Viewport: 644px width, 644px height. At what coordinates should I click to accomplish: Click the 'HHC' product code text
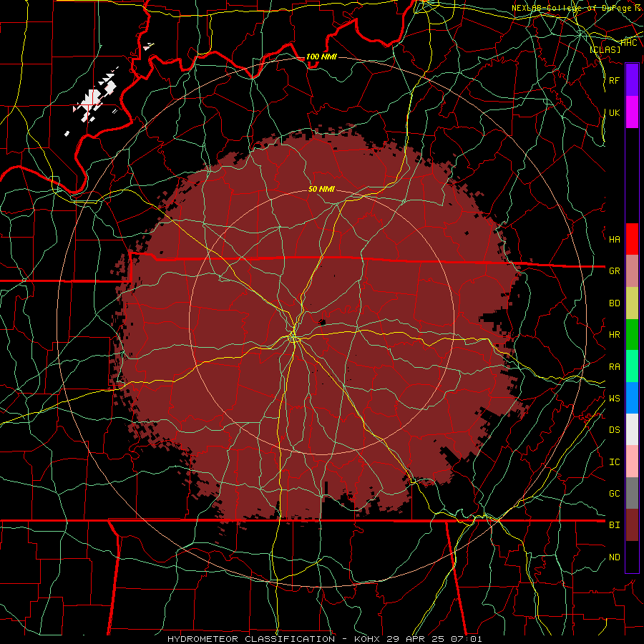coord(629,43)
